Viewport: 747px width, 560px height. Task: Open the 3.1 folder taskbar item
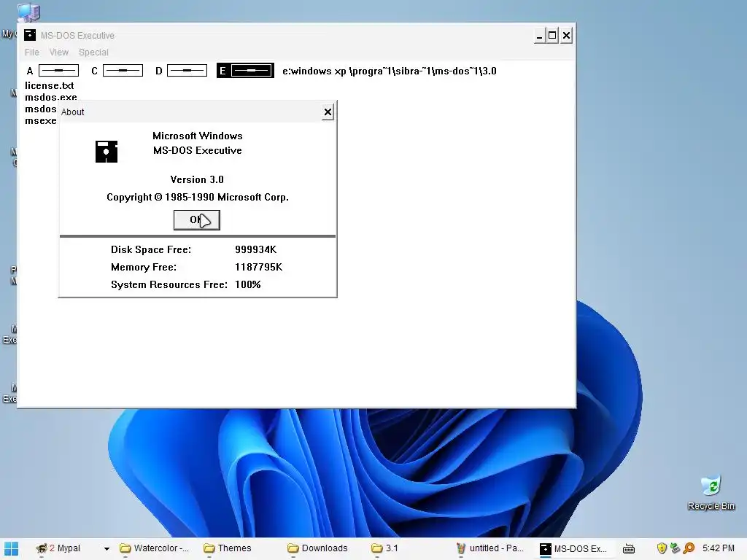(385, 548)
